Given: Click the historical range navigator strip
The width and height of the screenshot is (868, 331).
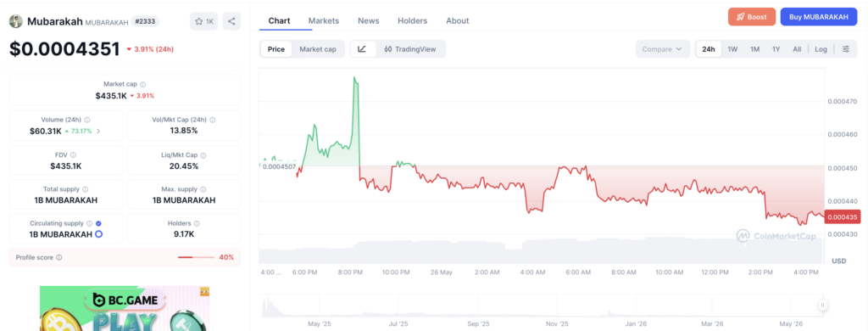Looking at the screenshot, I should (542, 306).
